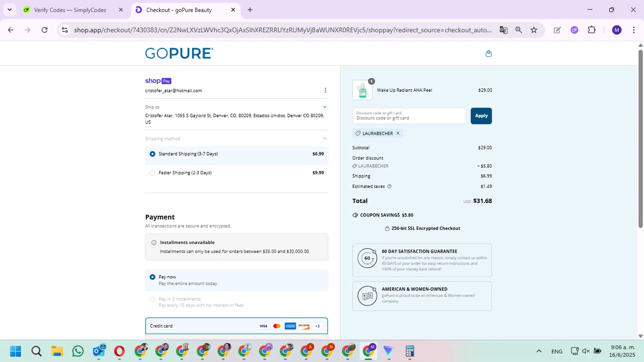This screenshot has width=644, height=362.
Task: Click the ENG language indicator
Action: (557, 351)
